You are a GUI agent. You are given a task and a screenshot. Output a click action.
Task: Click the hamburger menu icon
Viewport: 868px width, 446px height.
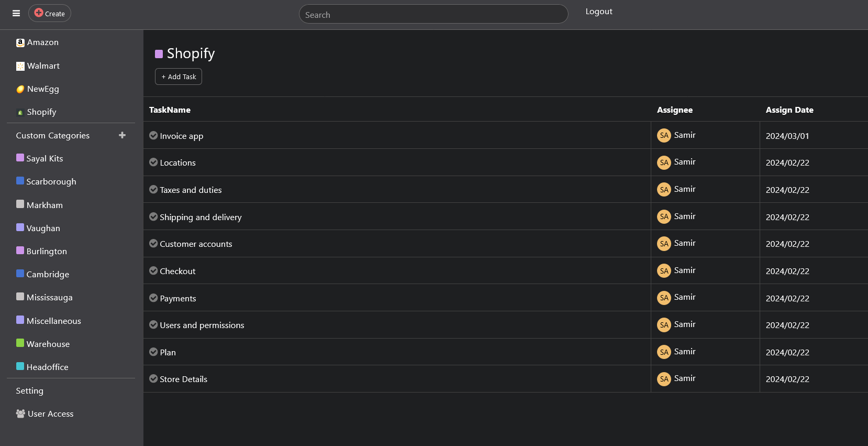pos(16,14)
